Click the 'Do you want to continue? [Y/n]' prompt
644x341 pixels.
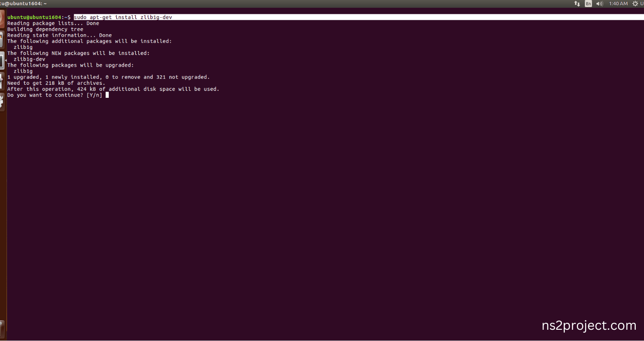click(55, 95)
